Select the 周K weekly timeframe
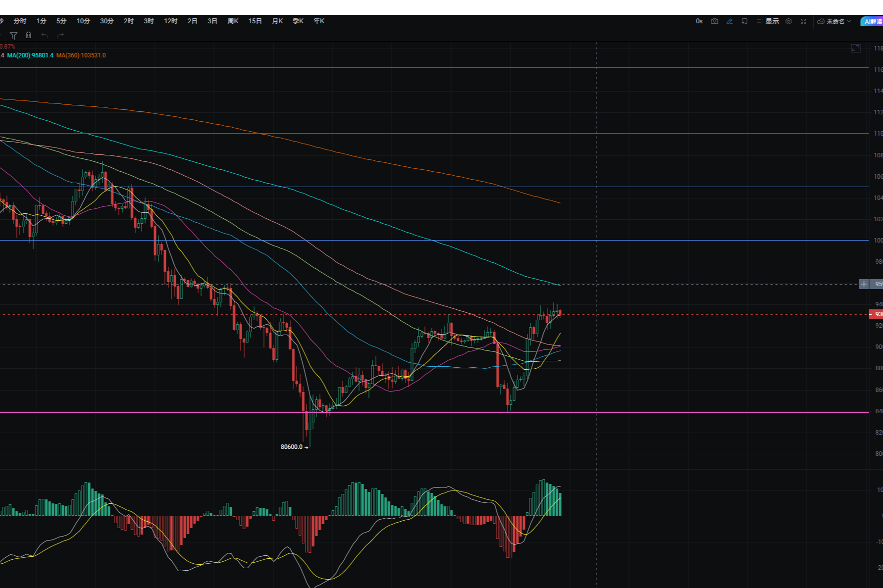 tap(233, 21)
